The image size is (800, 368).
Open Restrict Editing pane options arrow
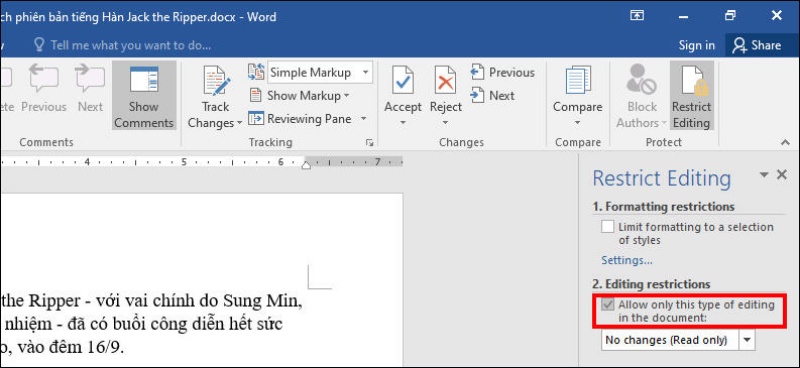(x=764, y=175)
